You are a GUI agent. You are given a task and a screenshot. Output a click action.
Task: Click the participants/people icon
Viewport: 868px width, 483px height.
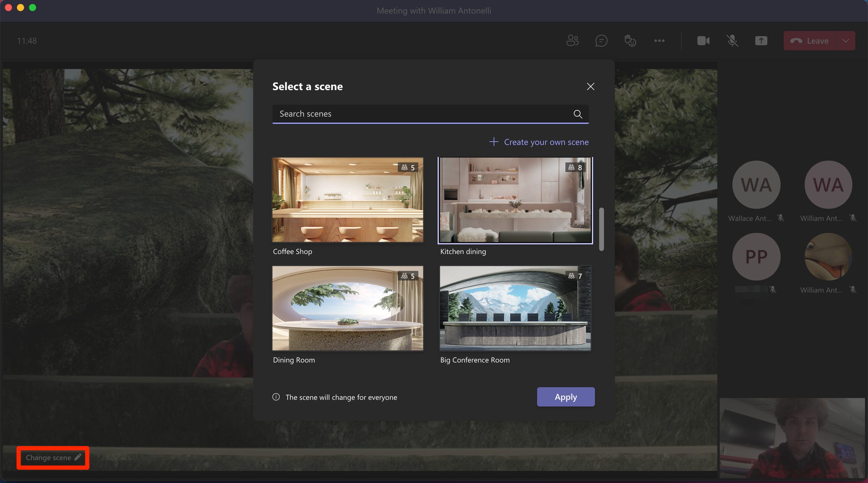572,40
